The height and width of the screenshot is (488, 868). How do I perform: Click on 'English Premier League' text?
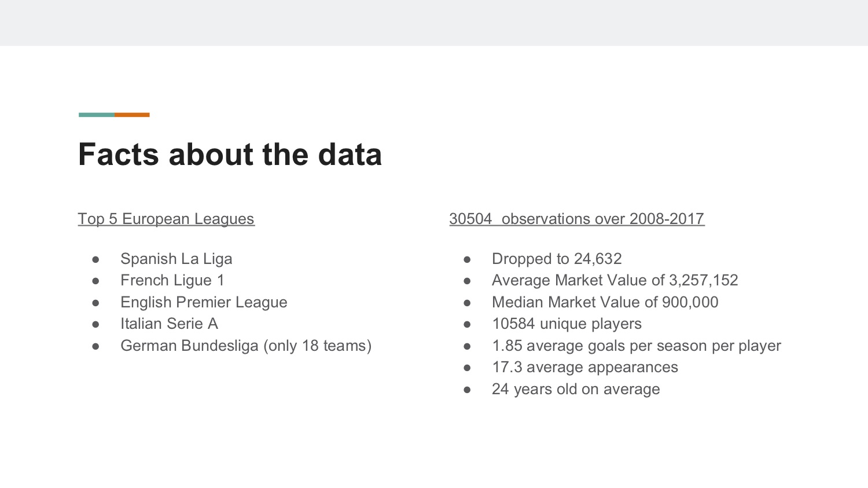pyautogui.click(x=204, y=302)
